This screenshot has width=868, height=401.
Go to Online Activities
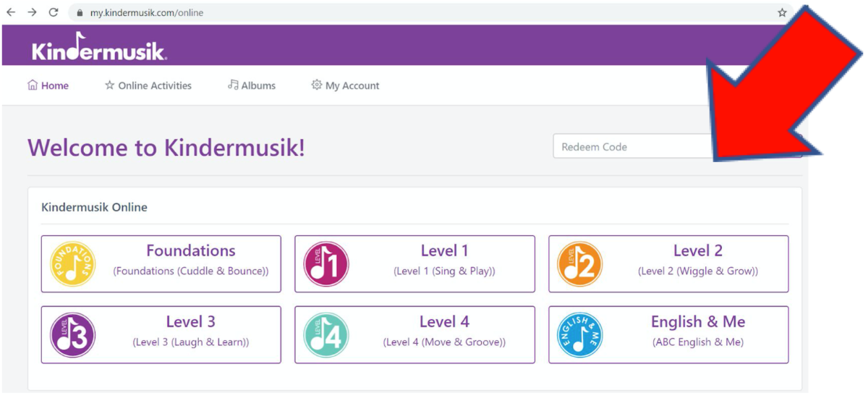click(148, 85)
